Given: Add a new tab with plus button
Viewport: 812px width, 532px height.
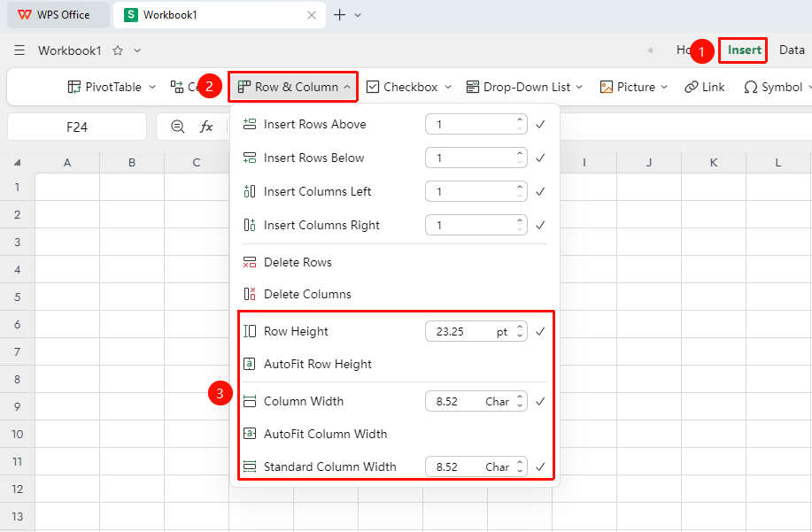Looking at the screenshot, I should point(340,15).
